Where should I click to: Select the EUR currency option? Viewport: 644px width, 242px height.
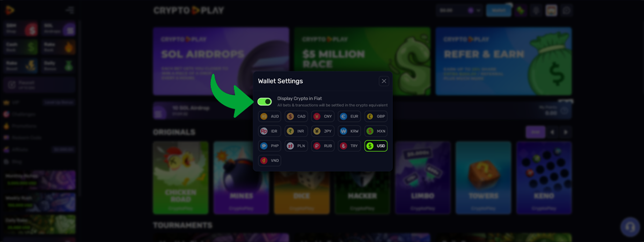(x=349, y=116)
